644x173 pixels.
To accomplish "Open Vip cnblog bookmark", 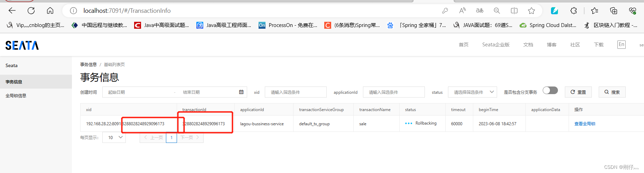I will coord(36,25).
